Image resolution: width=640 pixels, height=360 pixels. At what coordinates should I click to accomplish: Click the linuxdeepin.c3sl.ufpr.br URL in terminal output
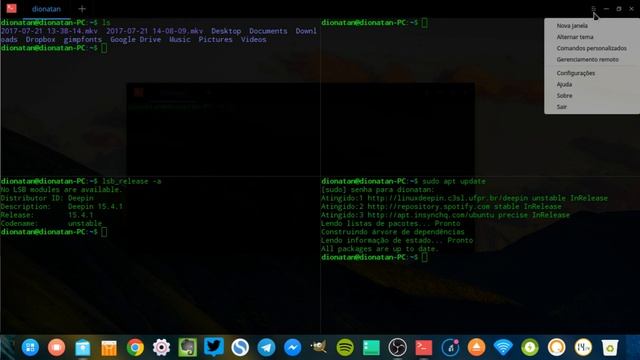pos(447,198)
